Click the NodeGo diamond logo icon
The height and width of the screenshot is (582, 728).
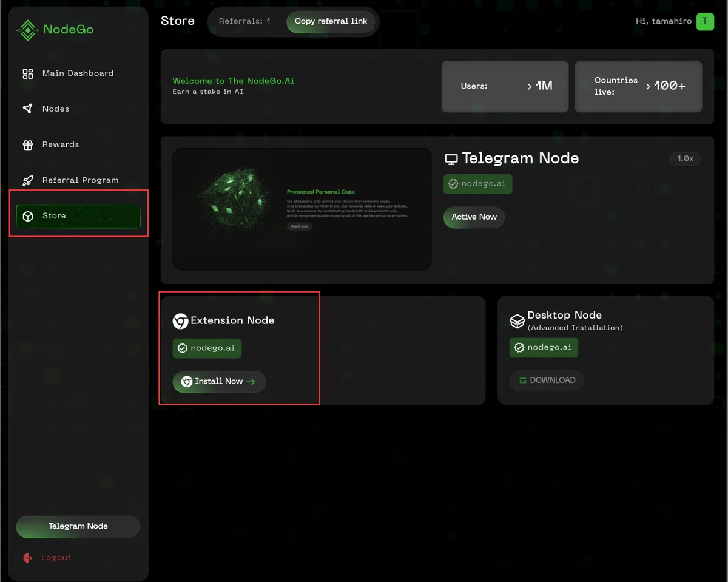coord(27,29)
